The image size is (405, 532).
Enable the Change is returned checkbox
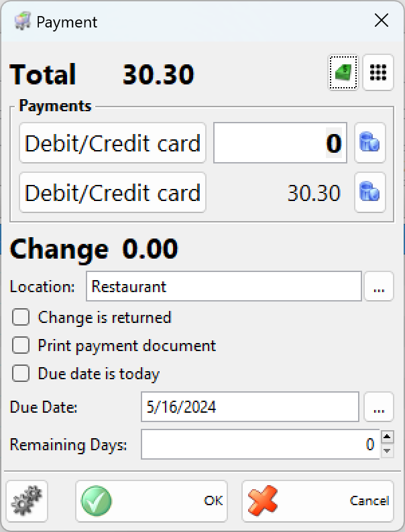click(x=21, y=317)
